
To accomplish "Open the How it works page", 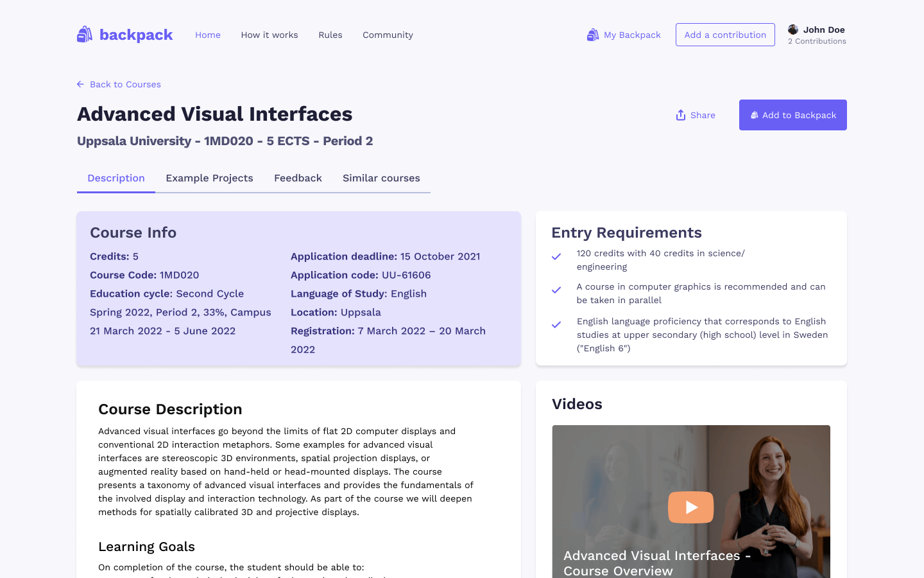I will (269, 35).
